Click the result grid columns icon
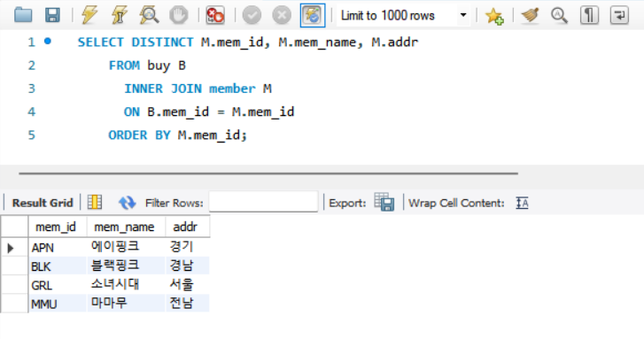Screen dimensions: 644x339 click(95, 203)
